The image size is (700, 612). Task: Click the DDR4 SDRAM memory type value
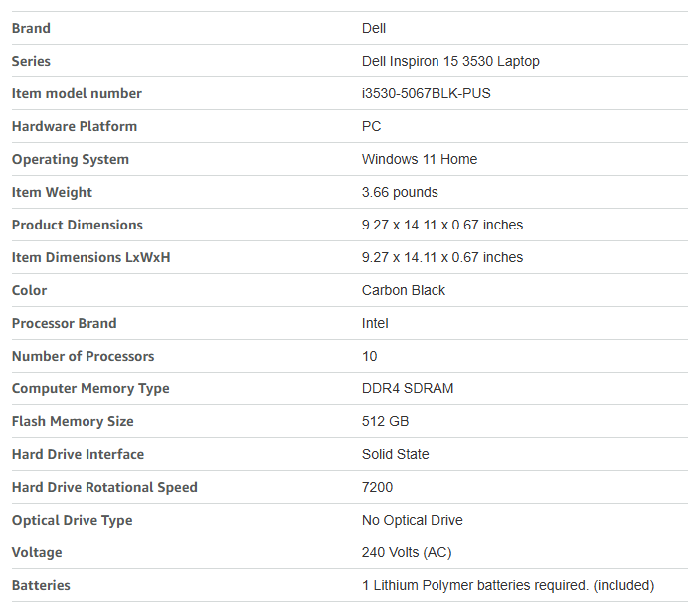pyautogui.click(x=408, y=388)
